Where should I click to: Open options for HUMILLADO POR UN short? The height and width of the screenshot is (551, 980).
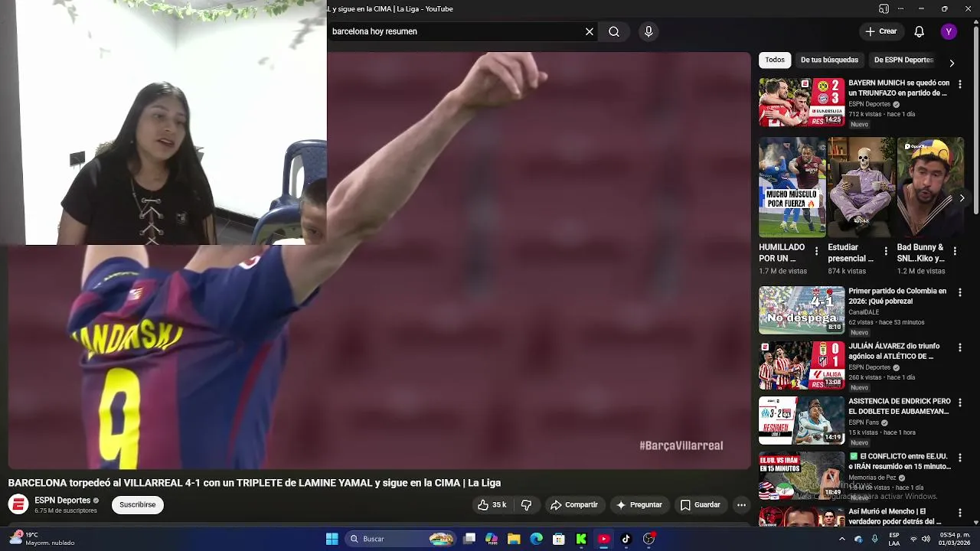click(x=816, y=251)
